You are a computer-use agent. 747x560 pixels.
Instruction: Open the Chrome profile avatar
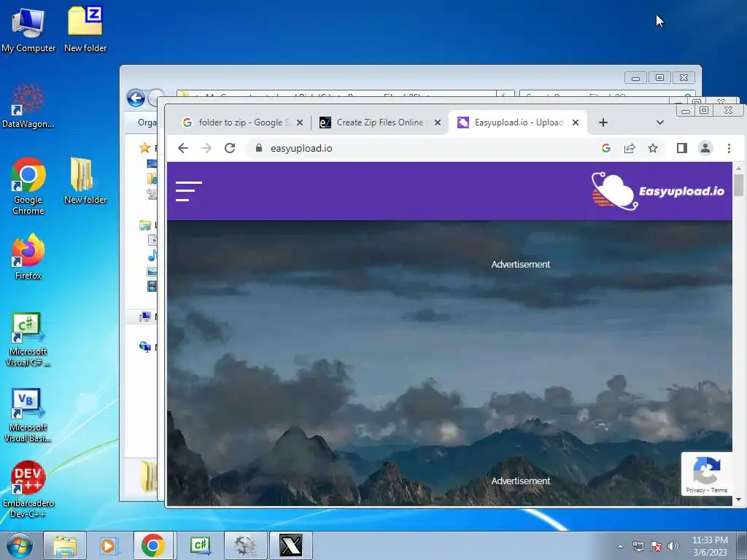tap(705, 148)
